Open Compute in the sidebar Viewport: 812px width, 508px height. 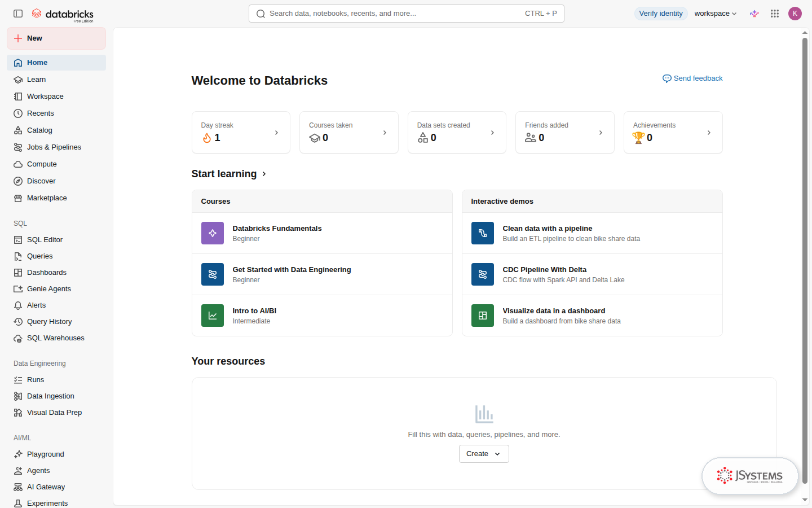pyautogui.click(x=56, y=164)
